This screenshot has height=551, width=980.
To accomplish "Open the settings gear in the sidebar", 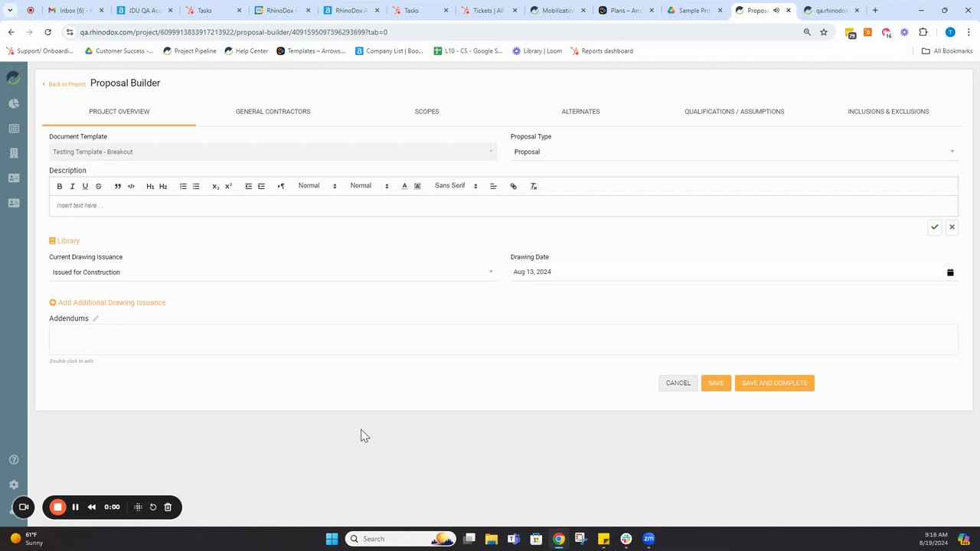I will pos(13,484).
